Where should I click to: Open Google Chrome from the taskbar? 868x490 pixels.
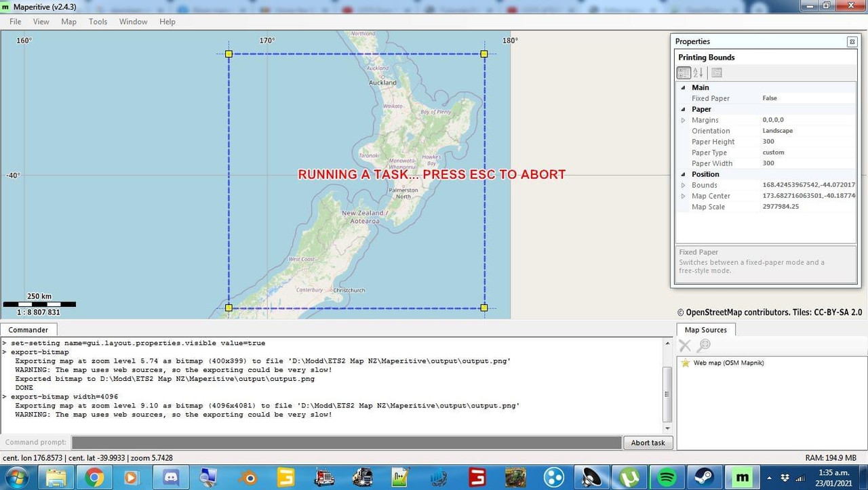pyautogui.click(x=94, y=477)
